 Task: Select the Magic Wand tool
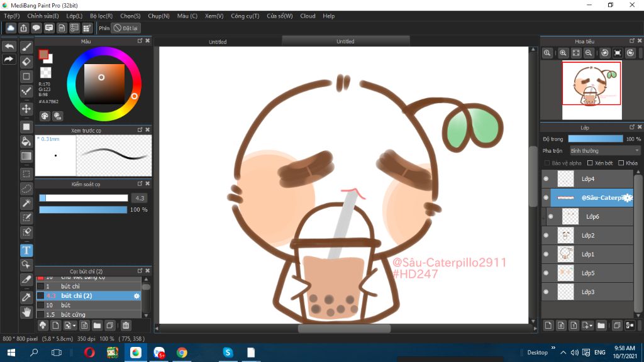click(x=26, y=203)
